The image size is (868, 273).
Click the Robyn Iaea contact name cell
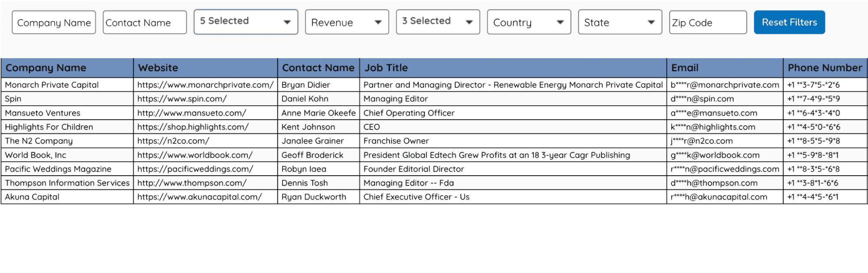pyautogui.click(x=304, y=169)
